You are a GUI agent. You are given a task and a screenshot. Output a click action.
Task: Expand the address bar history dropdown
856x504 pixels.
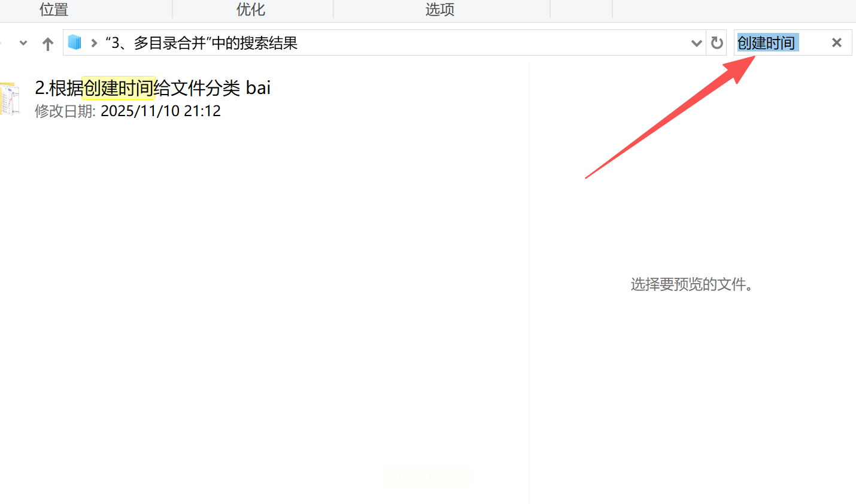(x=696, y=43)
